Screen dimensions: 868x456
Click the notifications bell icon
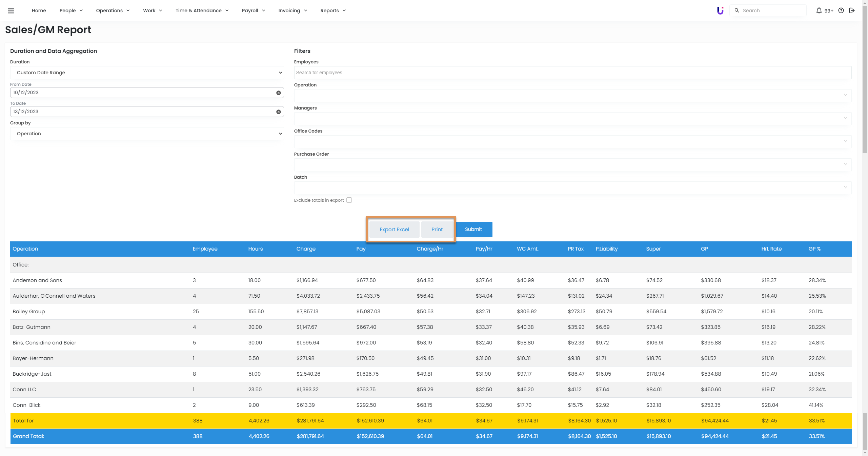pyautogui.click(x=819, y=11)
